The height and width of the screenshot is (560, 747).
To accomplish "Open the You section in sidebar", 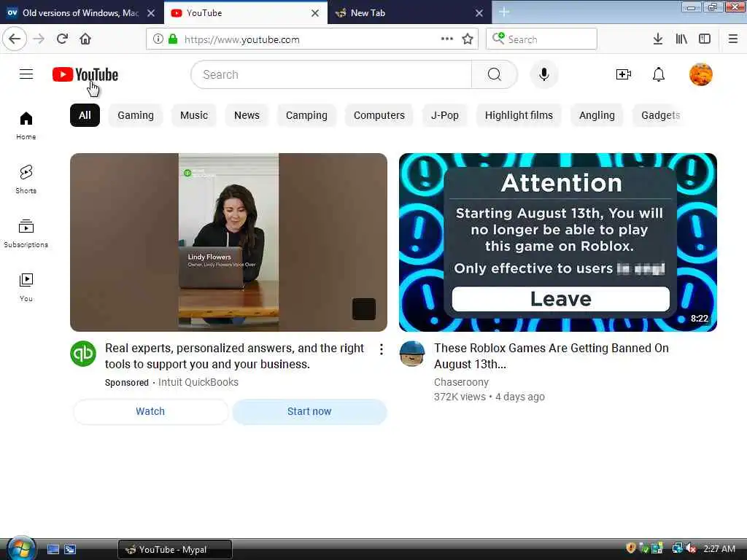I will [26, 287].
